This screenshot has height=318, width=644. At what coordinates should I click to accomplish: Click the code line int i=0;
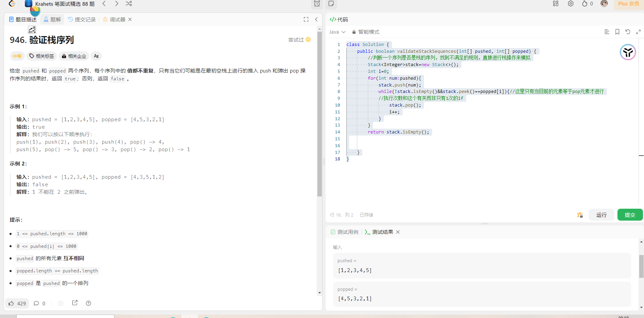point(378,71)
